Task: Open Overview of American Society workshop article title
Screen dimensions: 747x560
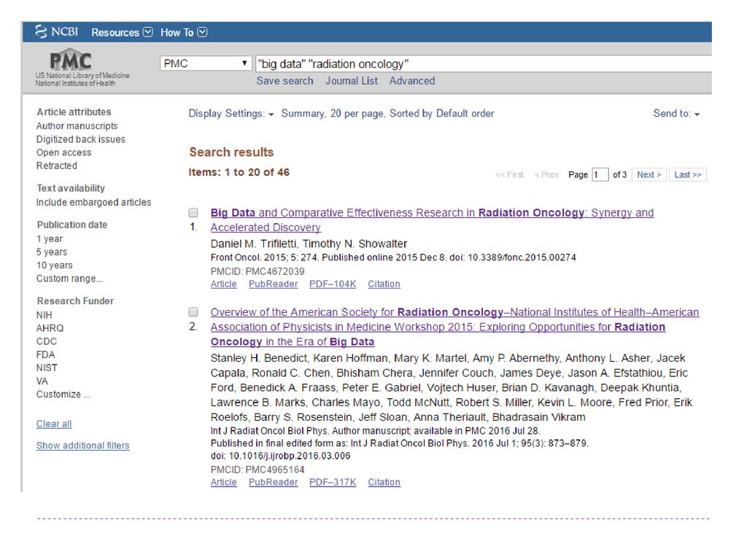Action: pyautogui.click(x=455, y=327)
